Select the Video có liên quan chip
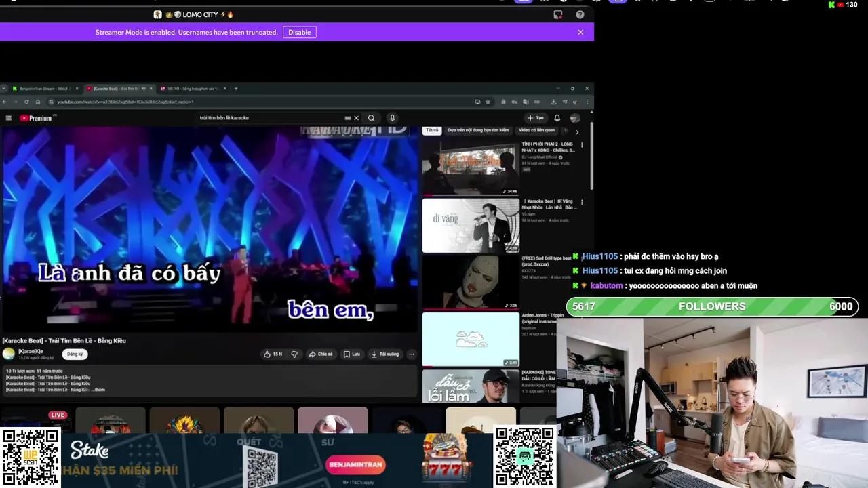 coord(536,130)
